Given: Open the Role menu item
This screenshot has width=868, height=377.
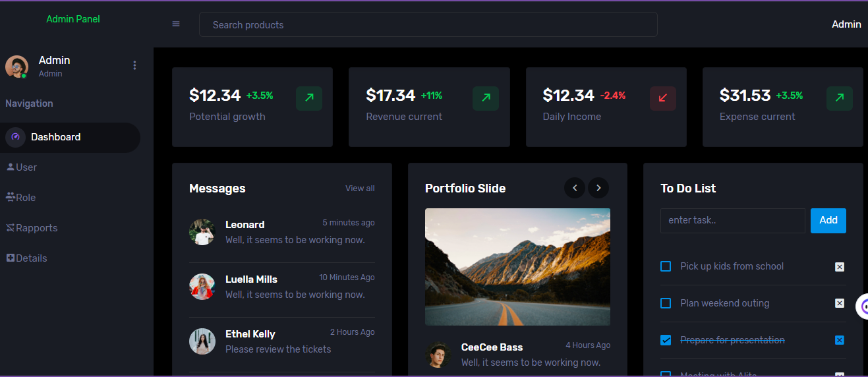Looking at the screenshot, I should 70,198.
